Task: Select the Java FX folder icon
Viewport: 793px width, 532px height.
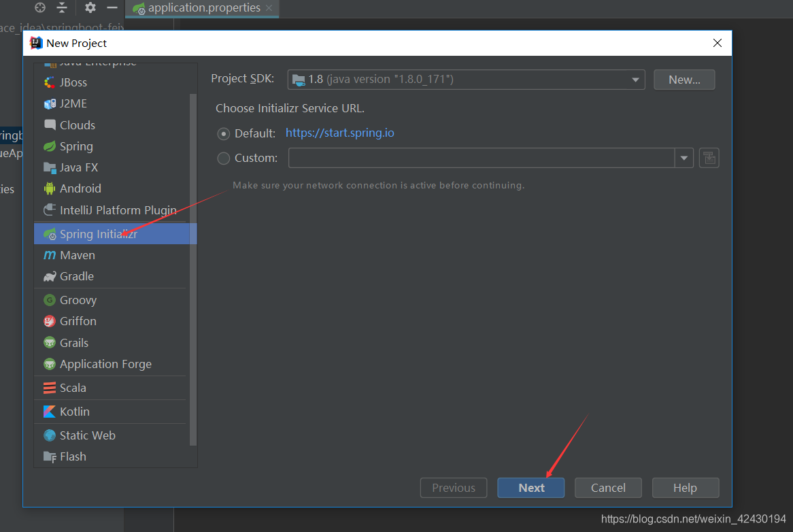Action: click(x=50, y=167)
